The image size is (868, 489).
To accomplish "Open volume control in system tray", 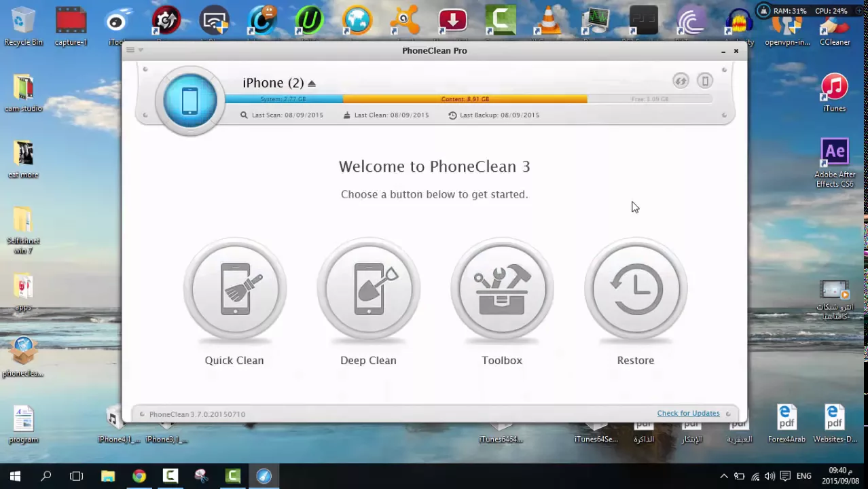I will (x=770, y=476).
